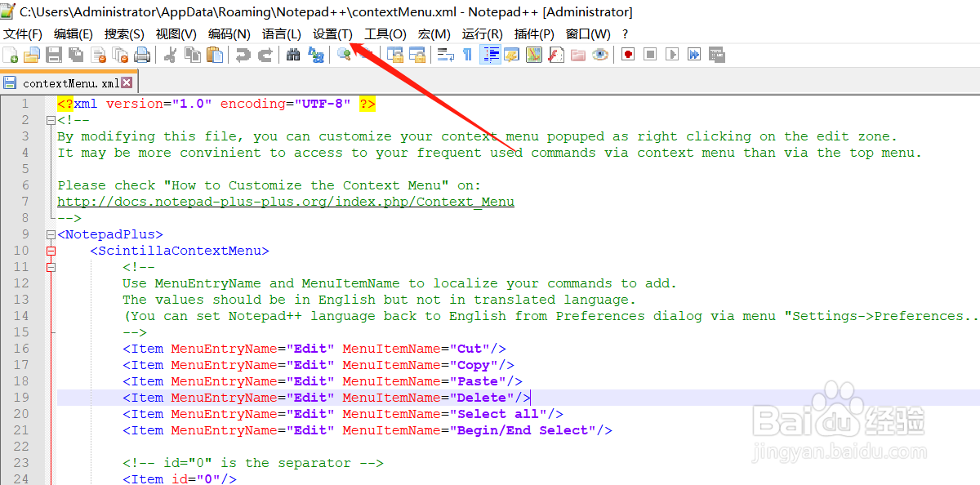980x485 pixels.
Task: Open the 设置(T) menu
Action: click(x=332, y=34)
